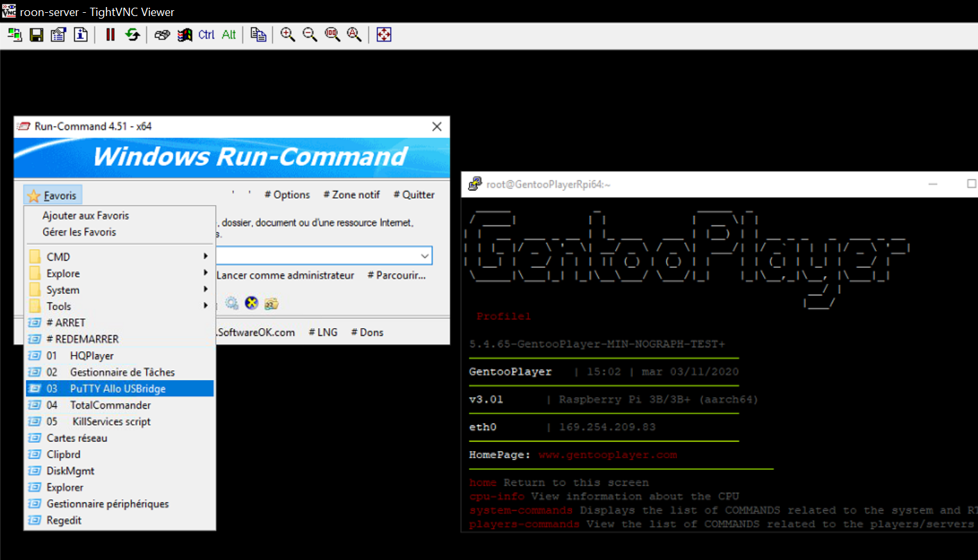This screenshot has width=978, height=560.
Task: Open Explorer favorite entry
Action: point(119,487)
